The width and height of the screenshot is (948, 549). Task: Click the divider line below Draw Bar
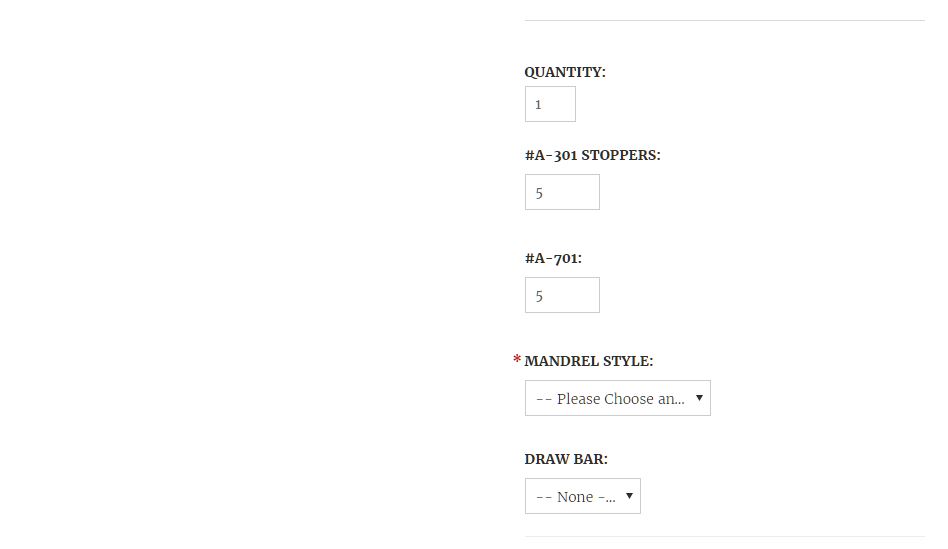tap(724, 537)
